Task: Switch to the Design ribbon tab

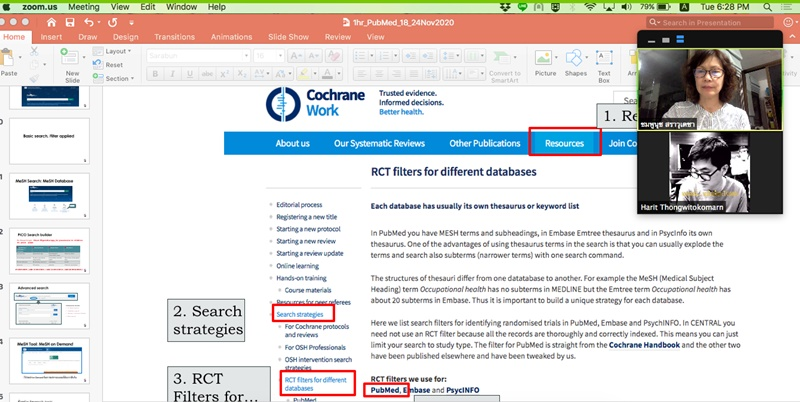Action: pos(126,37)
